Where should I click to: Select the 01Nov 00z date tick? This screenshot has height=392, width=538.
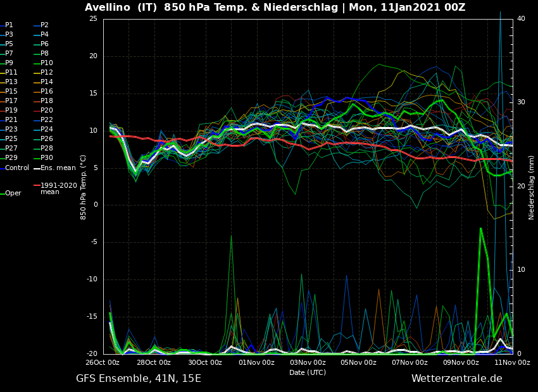tap(256, 362)
